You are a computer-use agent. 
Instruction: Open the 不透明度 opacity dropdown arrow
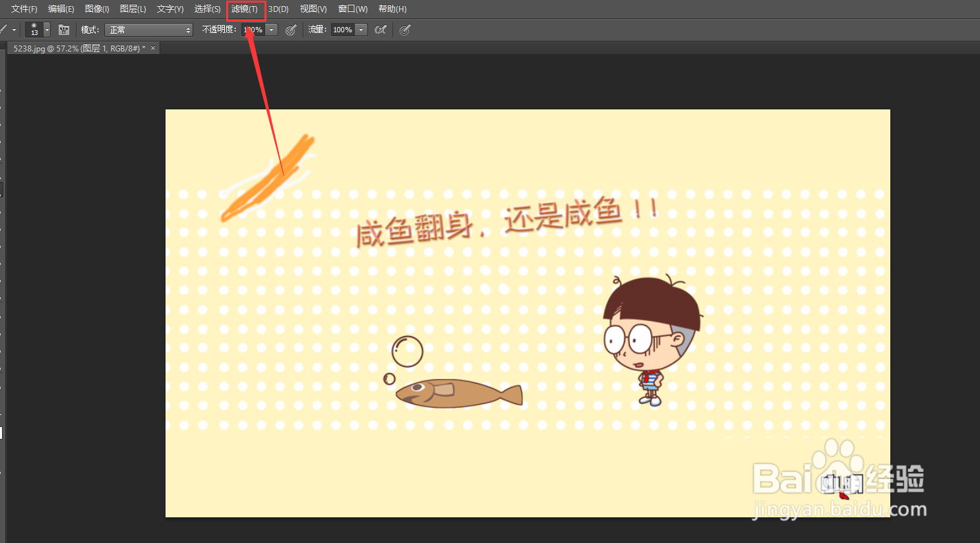pyautogui.click(x=270, y=29)
